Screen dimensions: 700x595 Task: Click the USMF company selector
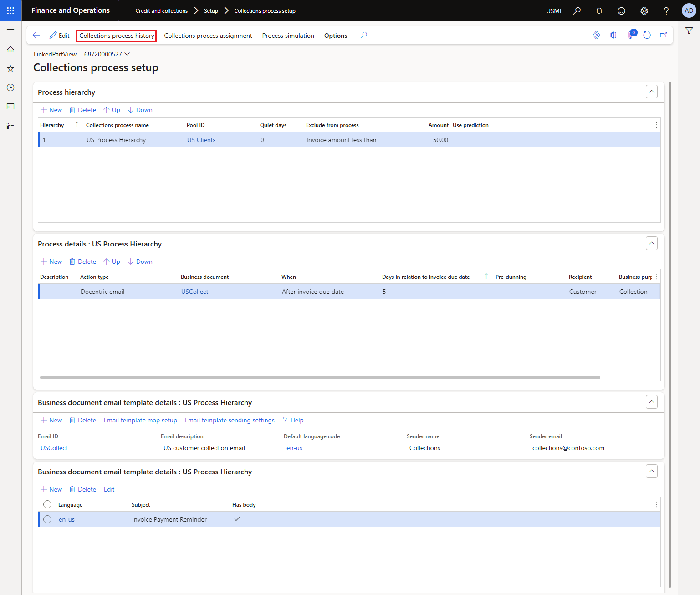(554, 11)
